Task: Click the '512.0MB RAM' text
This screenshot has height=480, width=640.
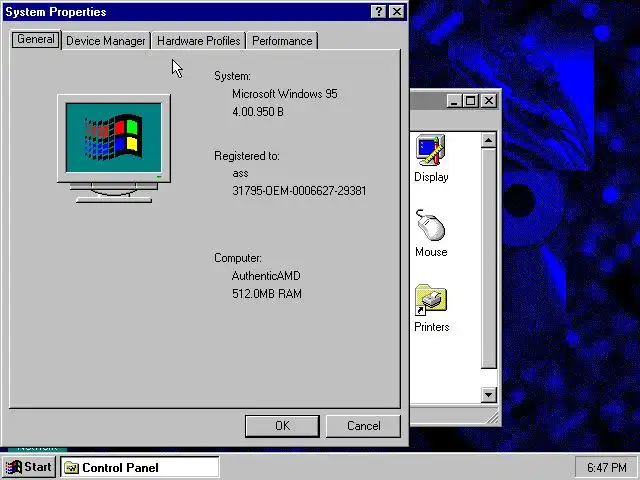Action: tap(267, 294)
